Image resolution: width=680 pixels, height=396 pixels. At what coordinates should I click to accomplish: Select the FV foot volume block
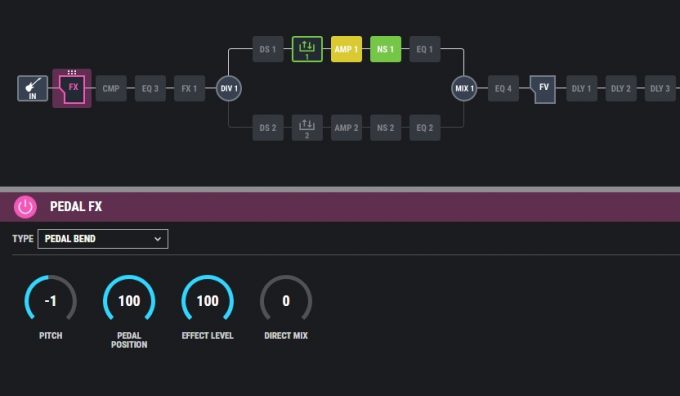[543, 89]
